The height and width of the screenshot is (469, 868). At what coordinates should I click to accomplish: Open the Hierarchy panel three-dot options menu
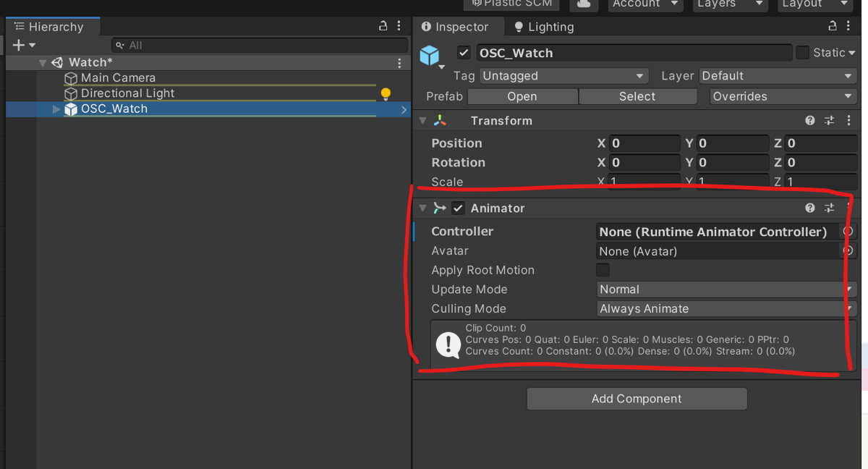click(399, 26)
